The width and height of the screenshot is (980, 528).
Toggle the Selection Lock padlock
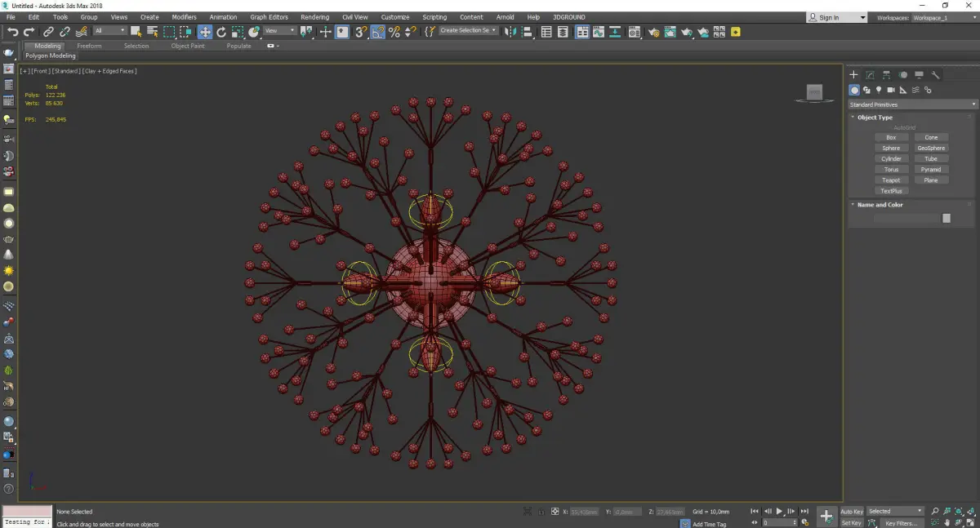pyautogui.click(x=541, y=512)
